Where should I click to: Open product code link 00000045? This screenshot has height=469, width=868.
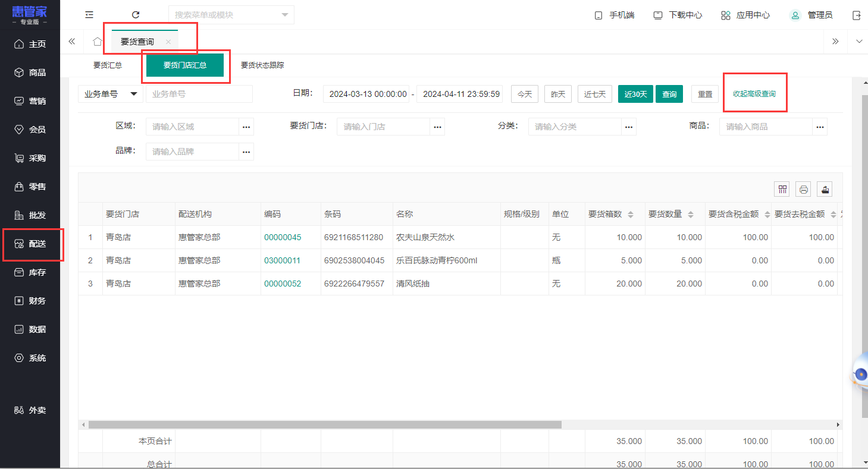283,237
